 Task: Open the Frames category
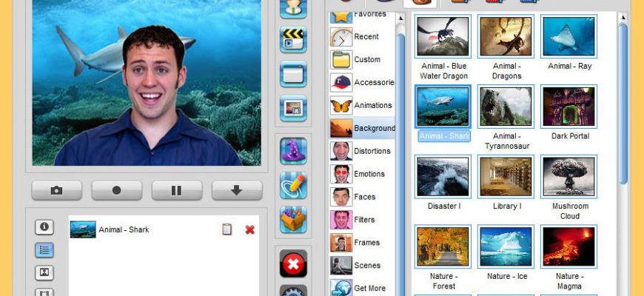pos(362,243)
